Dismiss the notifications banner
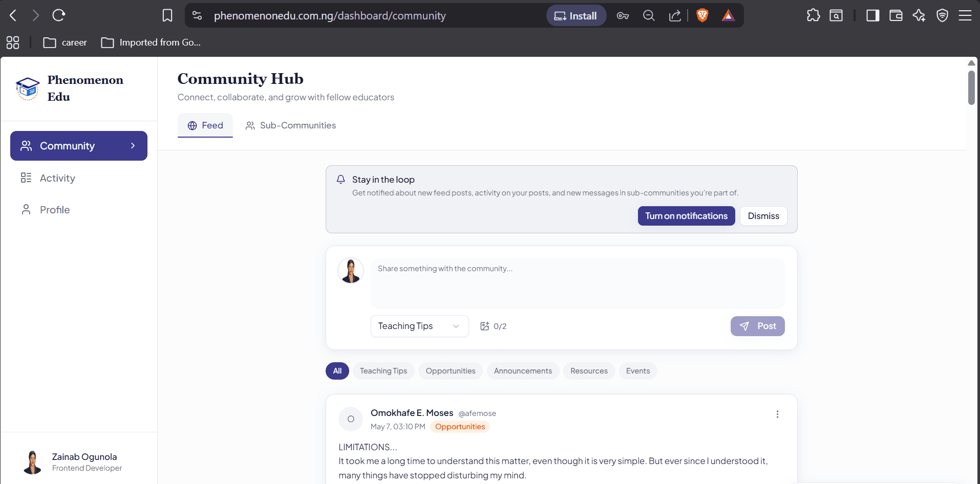980x484 pixels. (763, 216)
